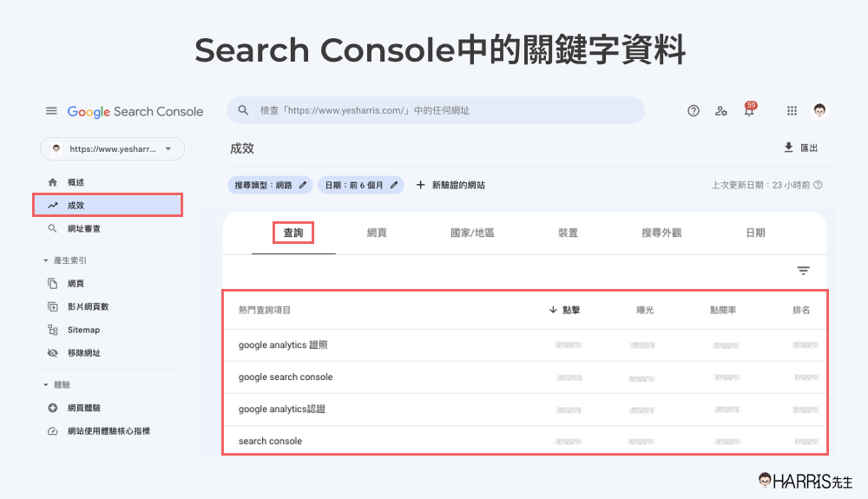Click the 熱門查詢項目 column header
Image resolution: width=868 pixels, height=499 pixels.
265,310
